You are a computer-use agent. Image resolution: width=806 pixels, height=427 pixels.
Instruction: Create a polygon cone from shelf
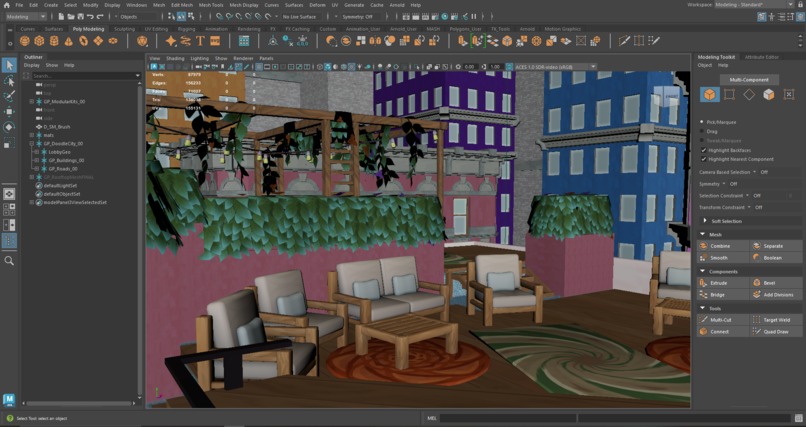[x=68, y=41]
